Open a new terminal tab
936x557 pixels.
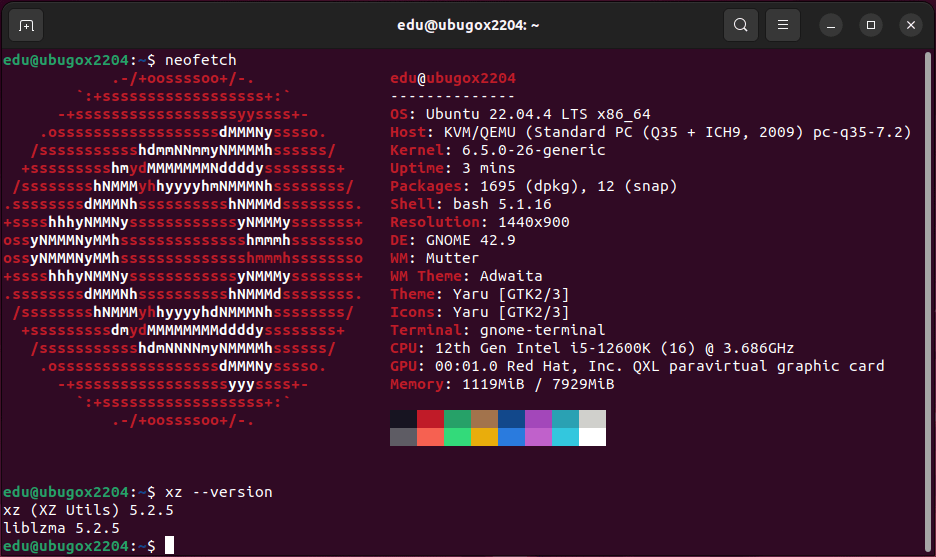tap(26, 25)
